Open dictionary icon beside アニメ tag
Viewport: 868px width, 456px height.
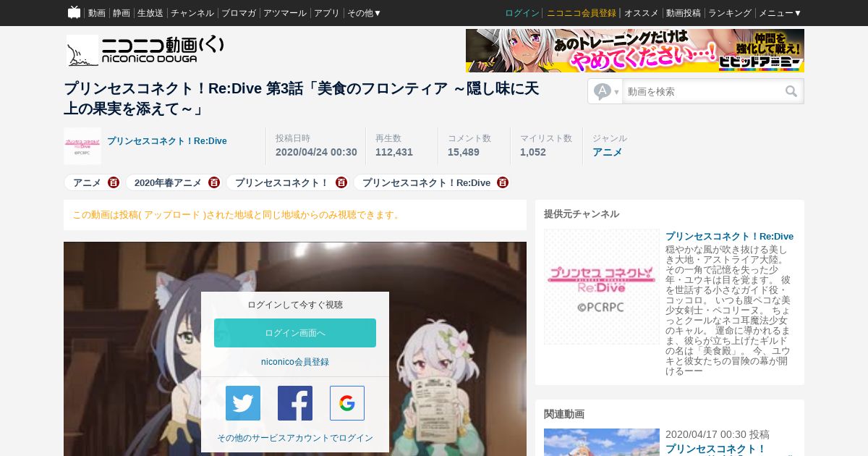[x=114, y=182]
